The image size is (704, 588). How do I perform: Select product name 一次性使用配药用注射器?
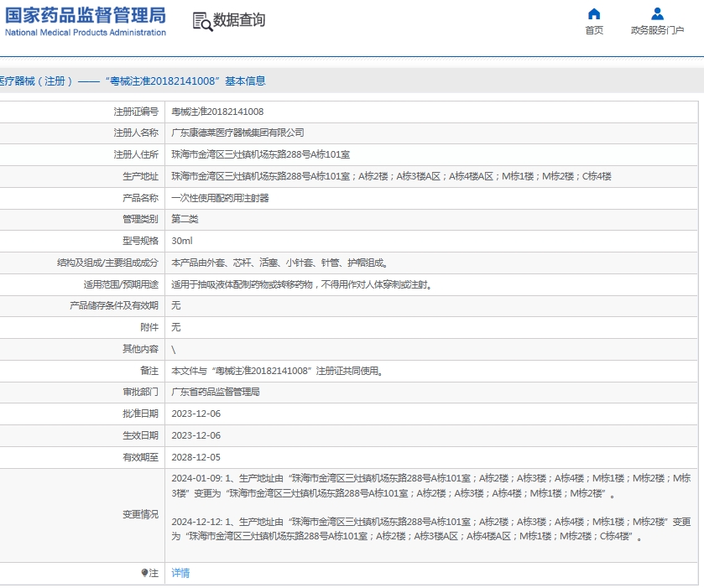(220, 198)
